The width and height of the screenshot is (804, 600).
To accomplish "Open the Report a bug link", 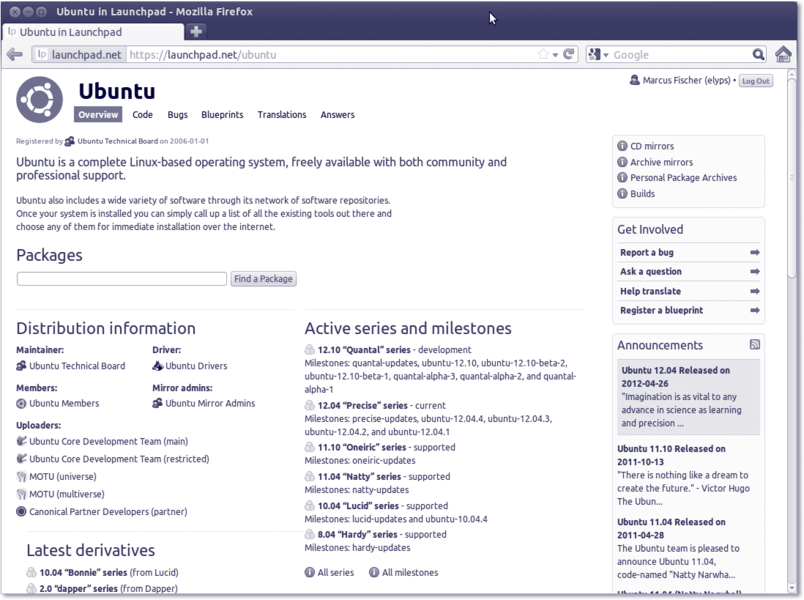I will [x=646, y=253].
